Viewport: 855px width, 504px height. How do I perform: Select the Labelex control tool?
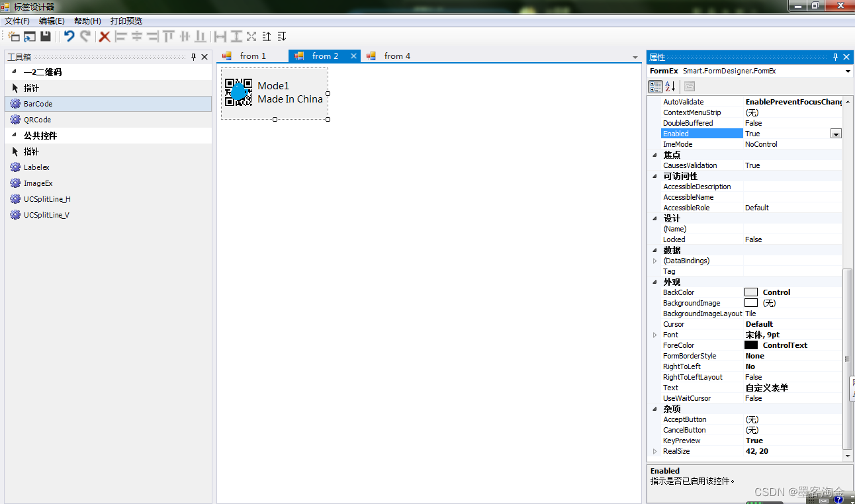coord(109,167)
